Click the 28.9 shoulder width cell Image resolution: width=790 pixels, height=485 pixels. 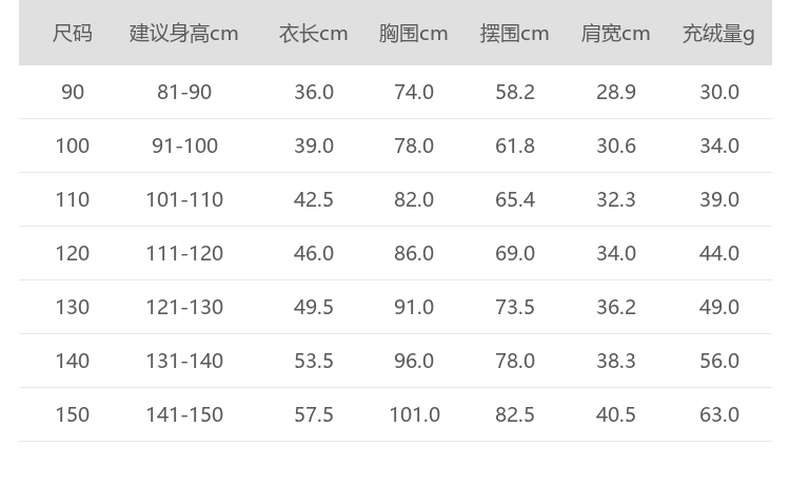[615, 92]
